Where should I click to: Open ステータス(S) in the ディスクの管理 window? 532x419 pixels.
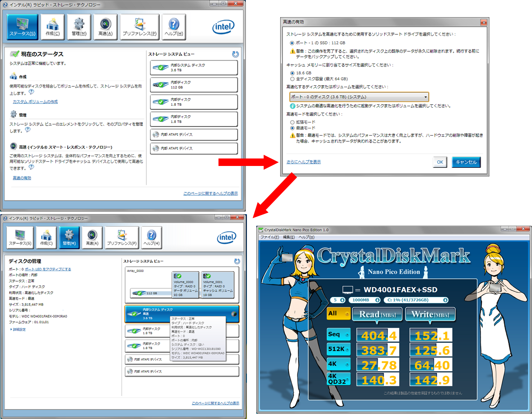pyautogui.click(x=20, y=238)
